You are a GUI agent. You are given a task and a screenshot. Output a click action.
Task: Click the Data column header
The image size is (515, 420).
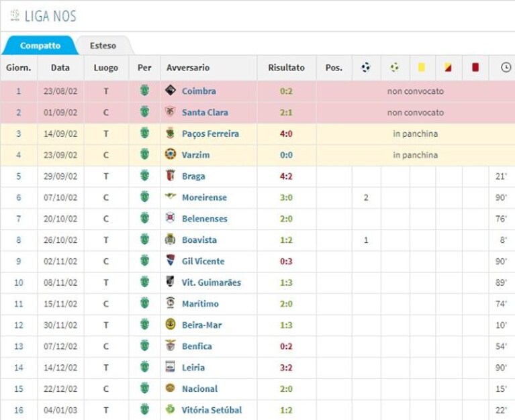click(60, 68)
